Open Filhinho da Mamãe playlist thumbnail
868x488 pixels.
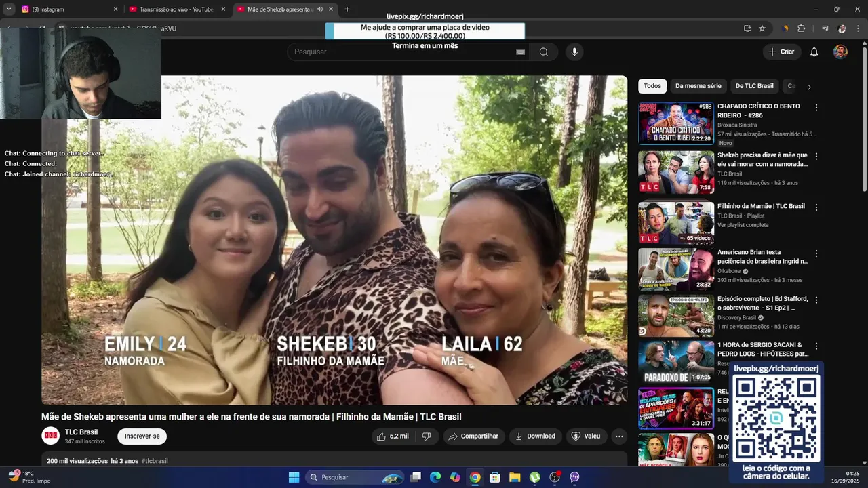[676, 222]
